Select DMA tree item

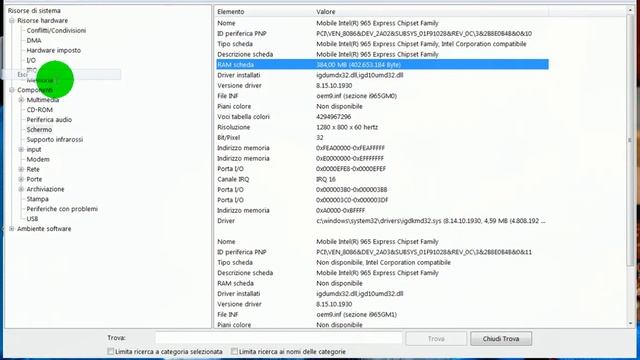click(x=34, y=40)
